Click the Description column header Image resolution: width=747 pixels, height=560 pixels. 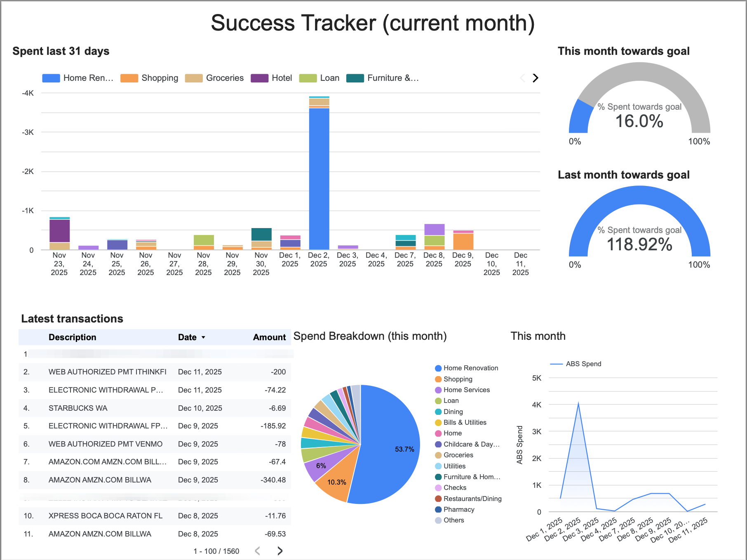pos(72,337)
